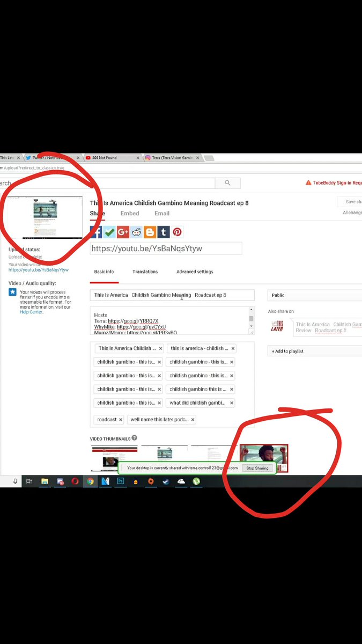Open a new browser tab
Image resolution: width=362 pixels, height=644 pixels.
click(210, 158)
